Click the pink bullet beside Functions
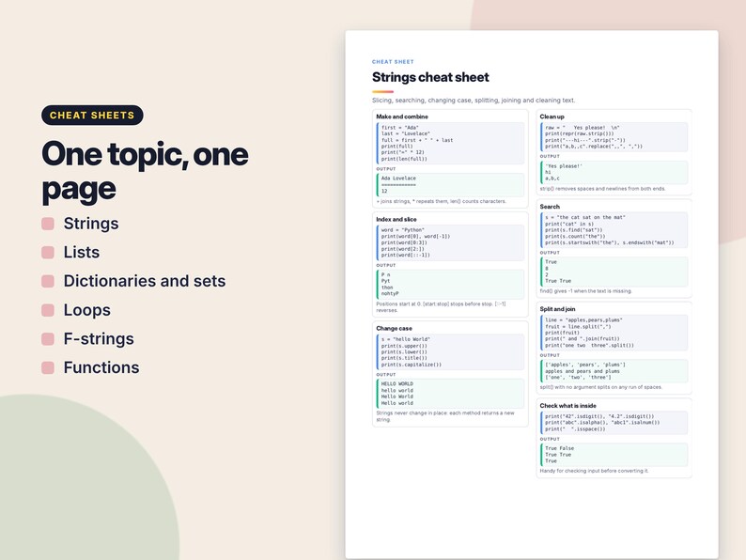The width and height of the screenshot is (746, 560). (x=48, y=368)
